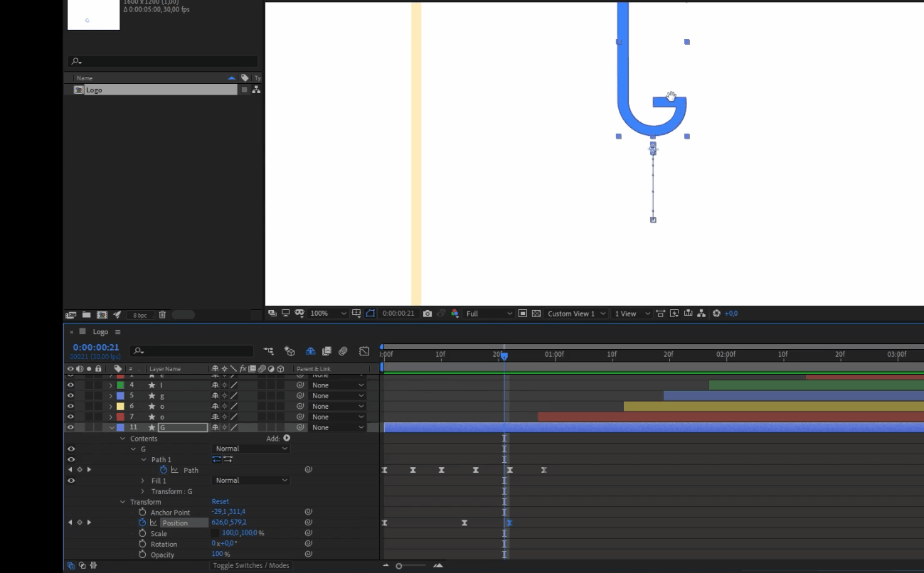
Task: Toggle mask and shape path visibility icon
Action: coord(371,313)
